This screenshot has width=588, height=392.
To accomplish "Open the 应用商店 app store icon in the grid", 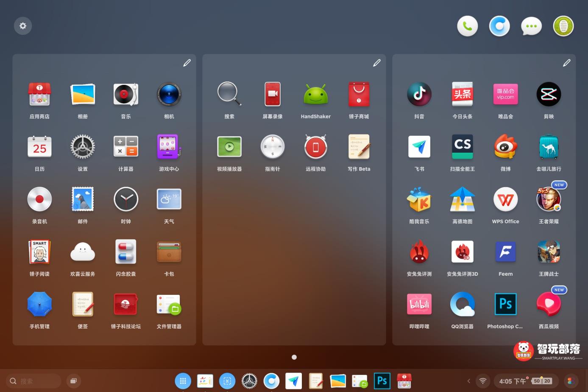I will click(x=39, y=94).
